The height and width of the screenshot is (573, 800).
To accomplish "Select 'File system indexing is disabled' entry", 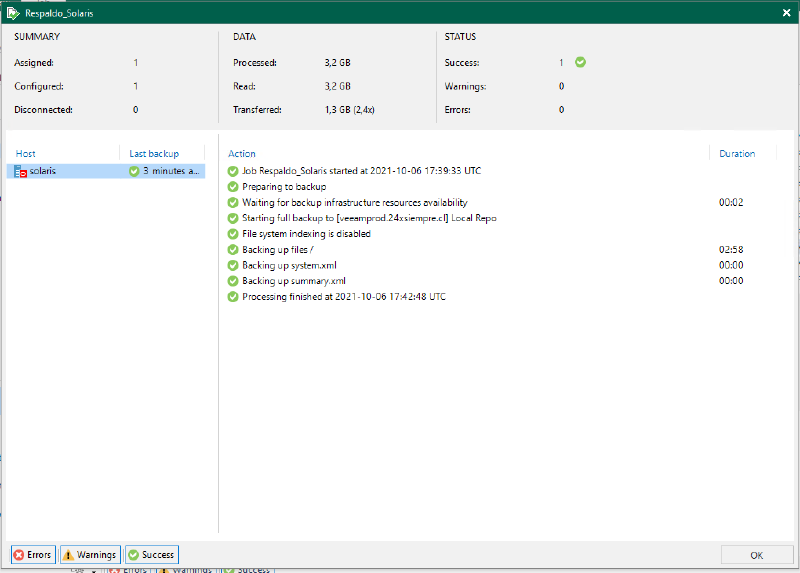I will [306, 234].
